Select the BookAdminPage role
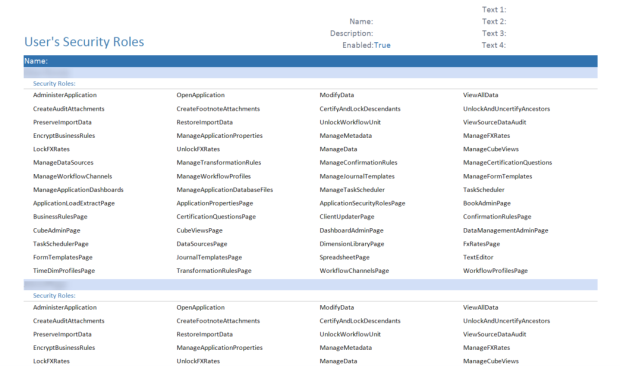The width and height of the screenshot is (620, 366). [487, 203]
